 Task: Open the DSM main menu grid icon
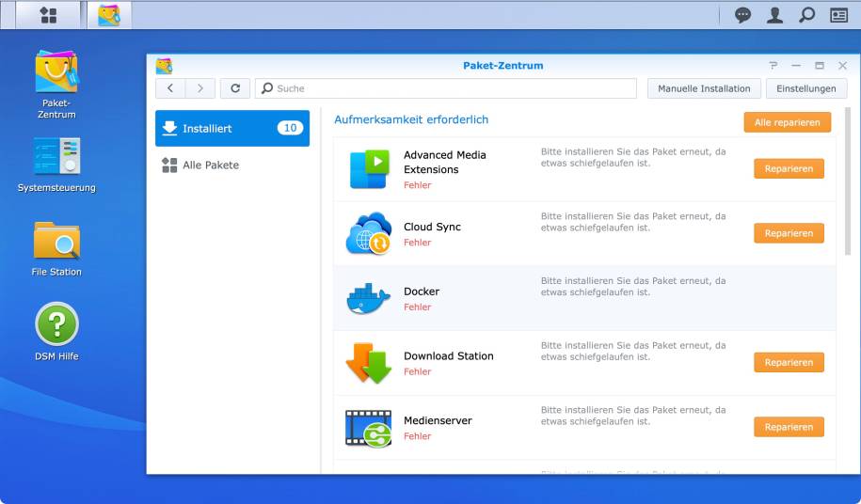[48, 15]
